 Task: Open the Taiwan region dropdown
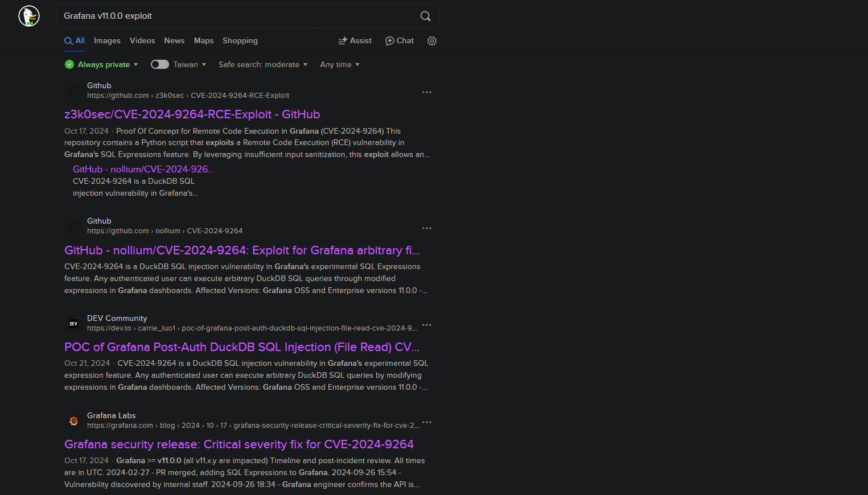190,64
